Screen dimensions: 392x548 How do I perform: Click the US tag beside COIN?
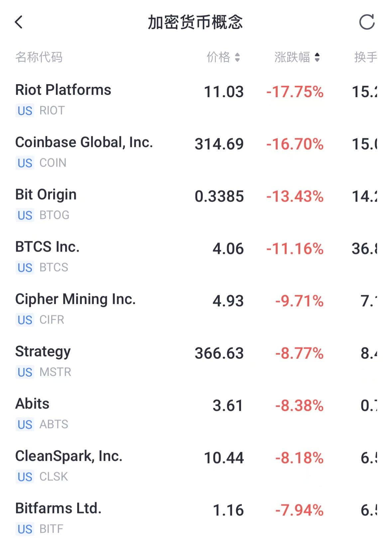tap(25, 163)
